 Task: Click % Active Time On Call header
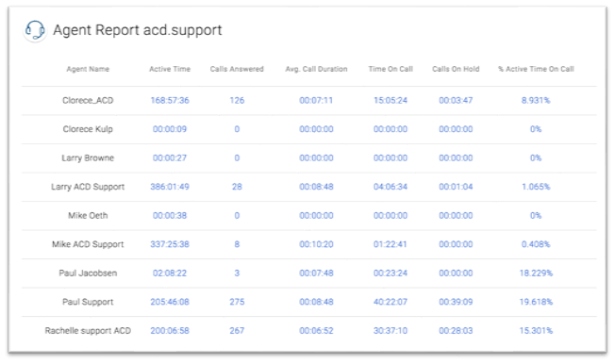pyautogui.click(x=536, y=69)
